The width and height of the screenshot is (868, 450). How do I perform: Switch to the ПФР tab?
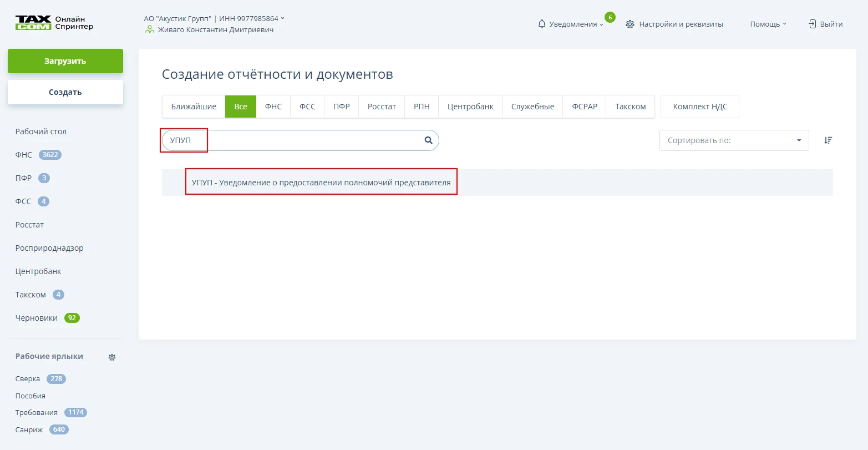point(342,107)
